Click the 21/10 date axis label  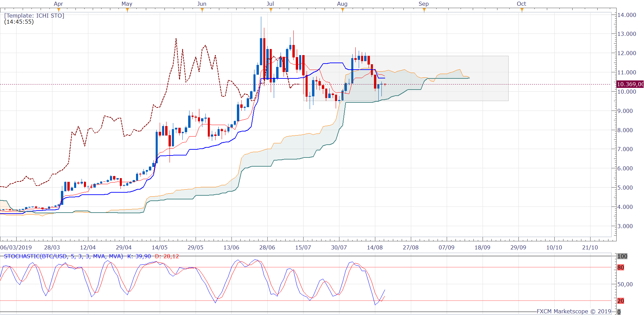click(x=590, y=247)
